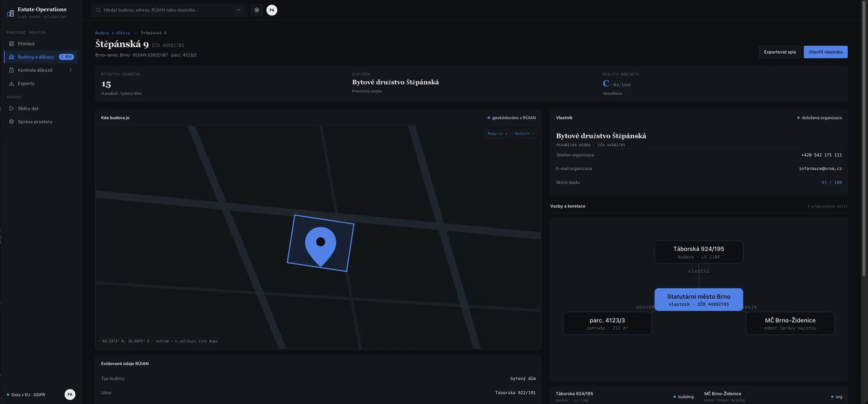Click the Estate Operations logo icon
Image resolution: width=868 pixels, height=404 pixels.
tap(11, 13)
